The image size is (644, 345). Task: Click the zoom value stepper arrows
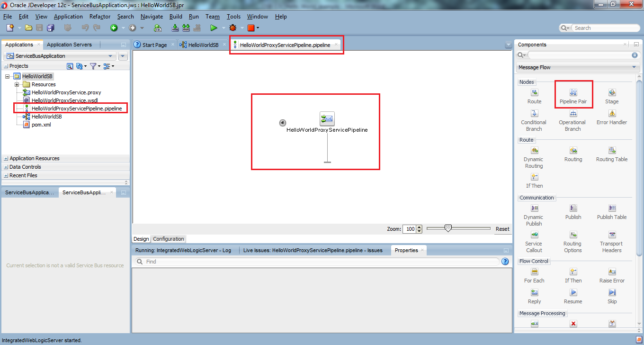pyautogui.click(x=419, y=229)
